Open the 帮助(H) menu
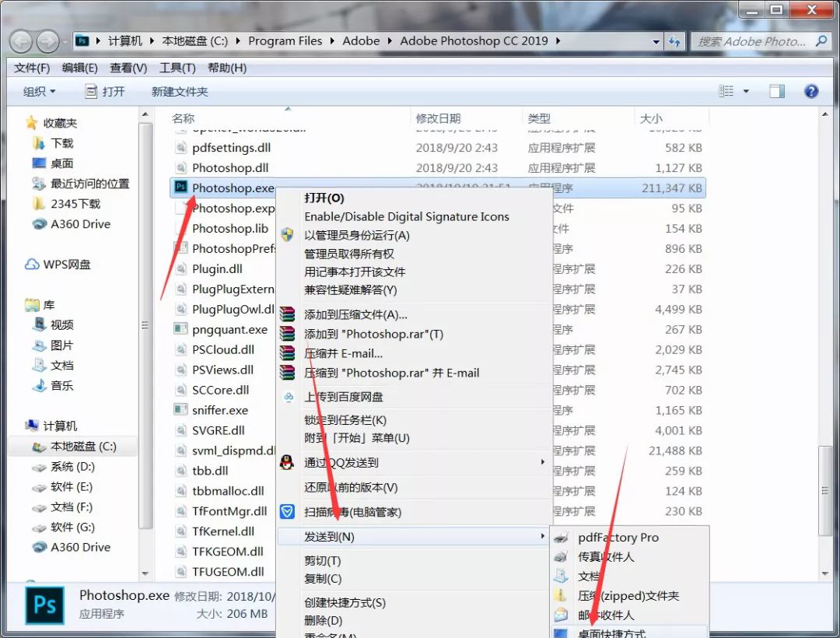 pos(227,68)
